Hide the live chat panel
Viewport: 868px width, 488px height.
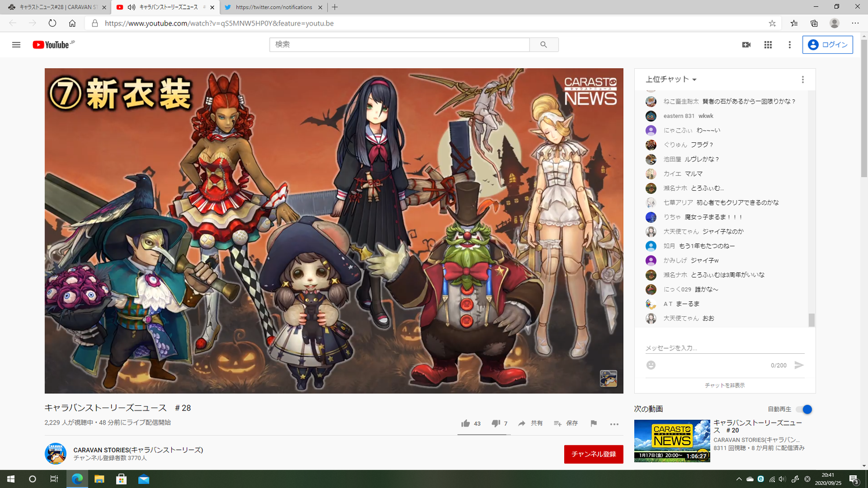724,385
